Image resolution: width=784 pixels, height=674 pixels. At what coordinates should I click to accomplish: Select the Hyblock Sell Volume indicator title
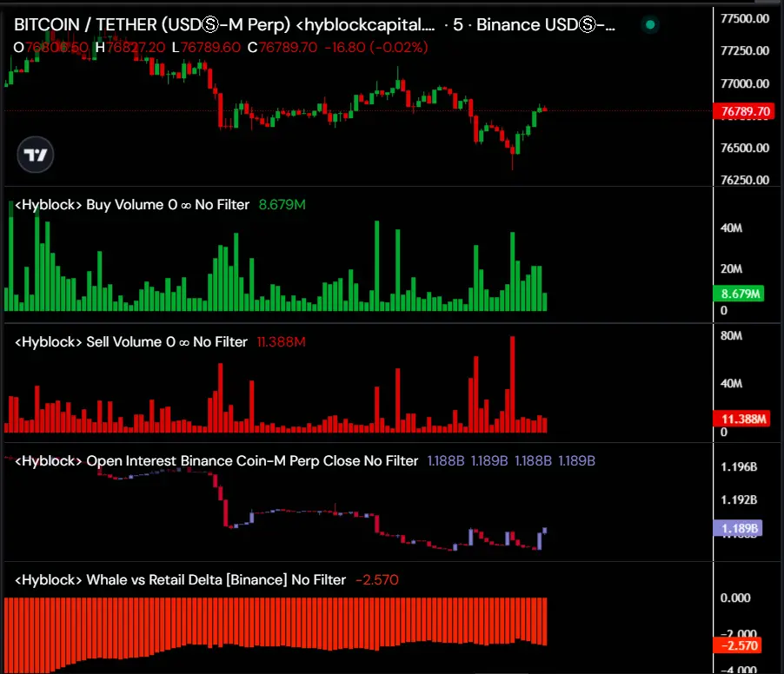131,341
